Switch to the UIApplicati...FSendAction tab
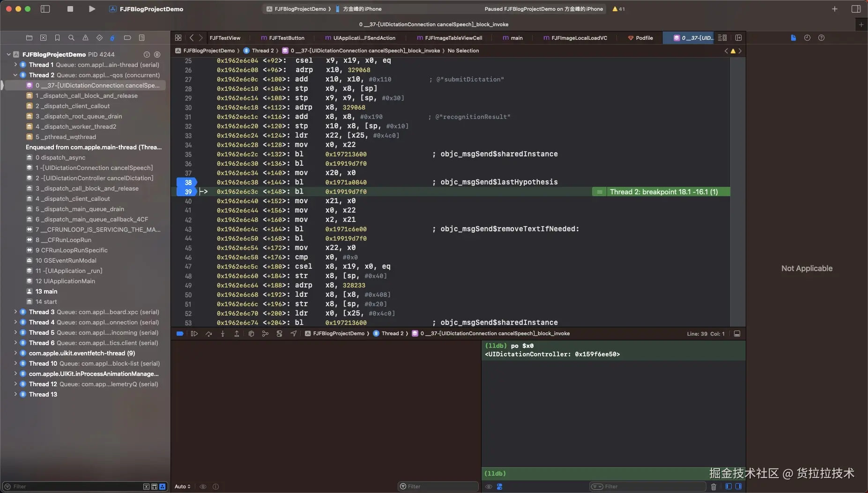Image resolution: width=868 pixels, height=493 pixels. pyautogui.click(x=360, y=38)
